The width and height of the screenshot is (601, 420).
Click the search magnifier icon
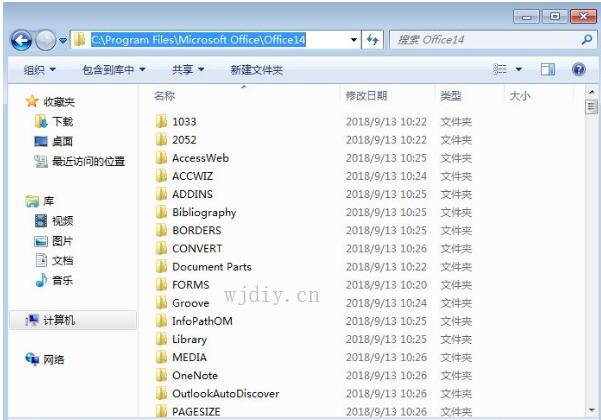click(x=587, y=40)
